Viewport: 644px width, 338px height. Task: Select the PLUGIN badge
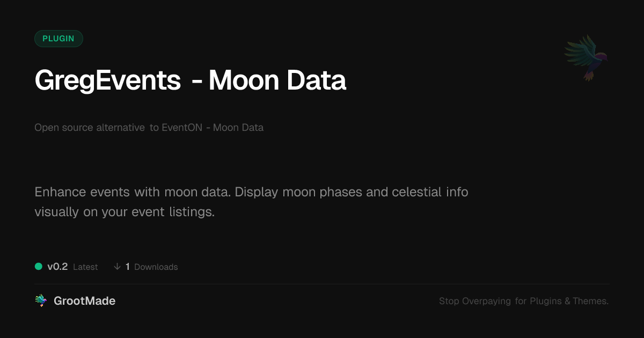coord(58,39)
